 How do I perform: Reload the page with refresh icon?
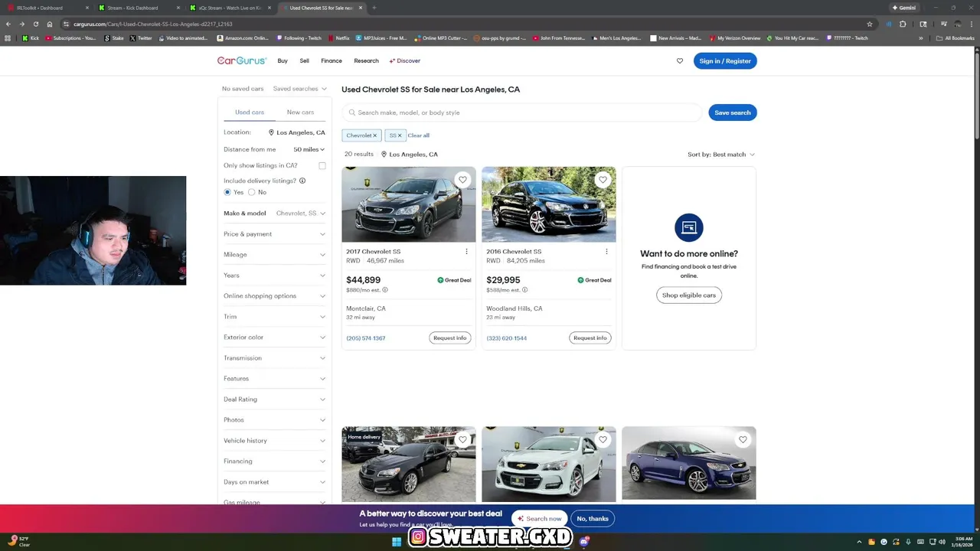[x=35, y=24]
